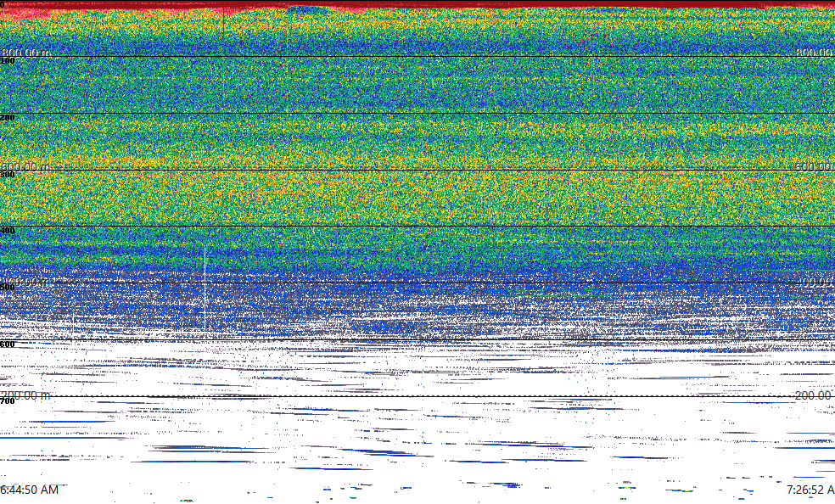
Task: Click the 600.00 range label on right edge
Action: (x=815, y=166)
